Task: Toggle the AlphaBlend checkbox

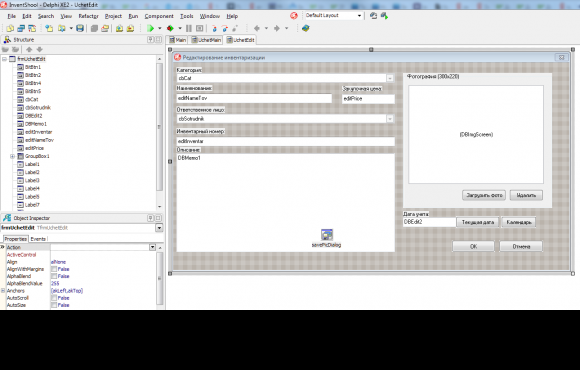Action: [54, 276]
